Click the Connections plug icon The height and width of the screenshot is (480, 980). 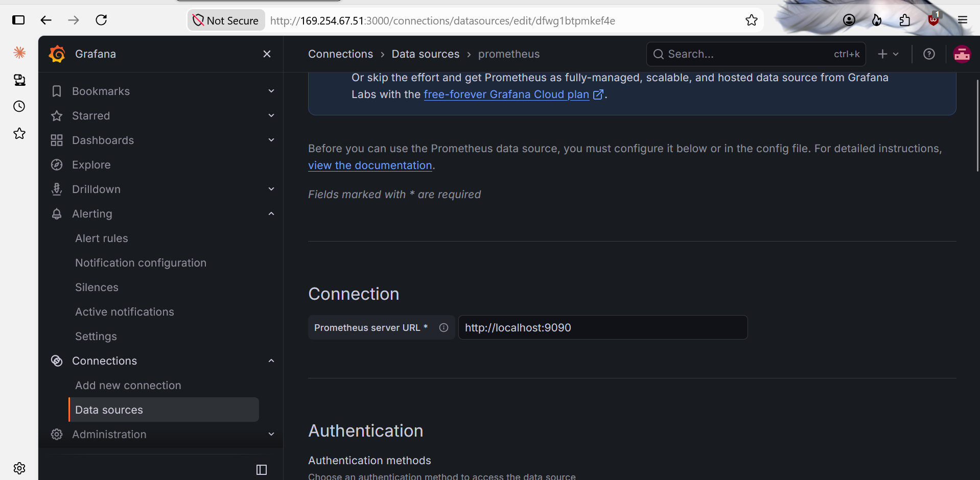point(57,361)
